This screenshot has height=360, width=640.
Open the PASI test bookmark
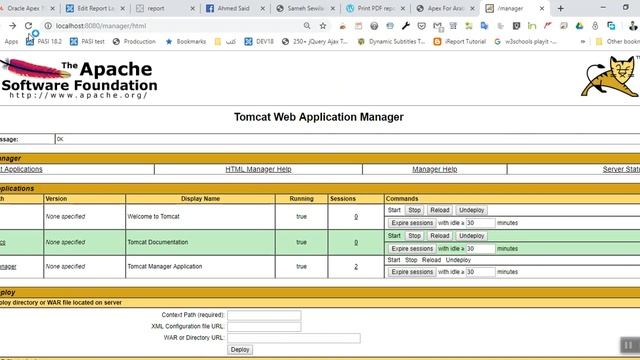tap(87, 42)
